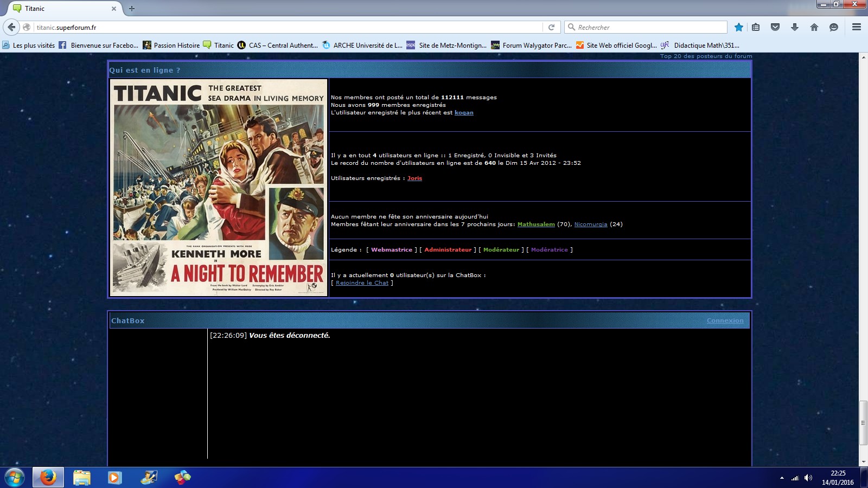Select the Titanic browser tab

click(x=64, y=9)
